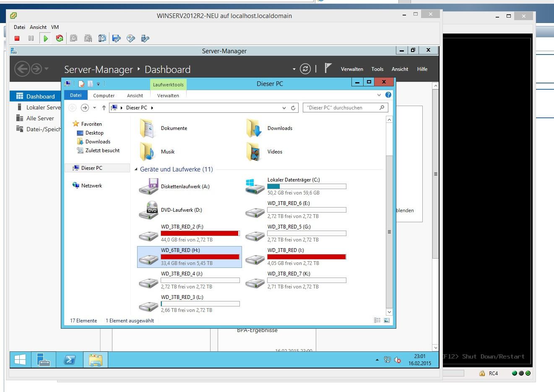
Task: Open VM menu in VMware console
Action: point(55,27)
